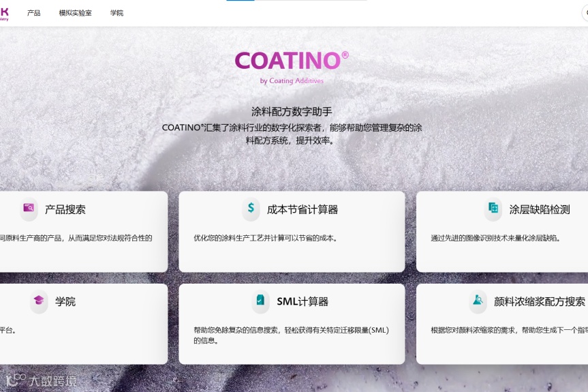Click the 涂料配方数字助手 heading
Viewport: 588px width, 392px height.
(x=292, y=111)
